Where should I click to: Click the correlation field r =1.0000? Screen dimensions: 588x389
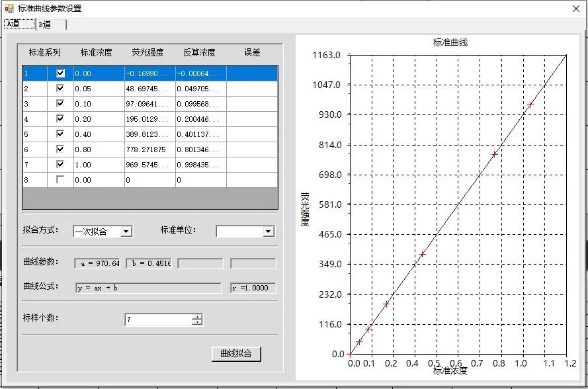[x=253, y=288]
